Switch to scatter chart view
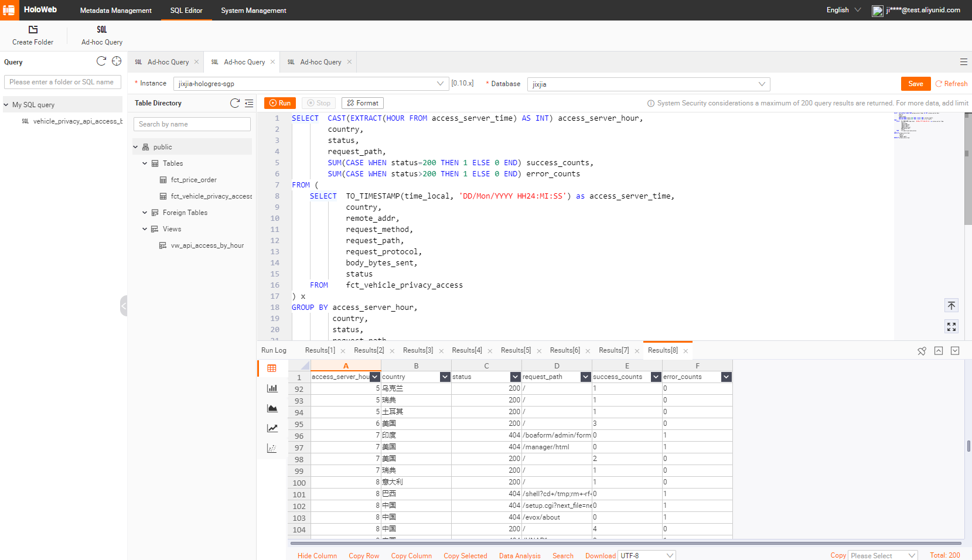 tap(272, 448)
